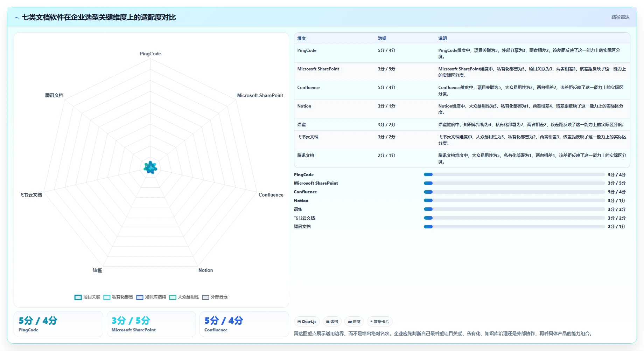The height and width of the screenshot is (351, 644).
Task: Click the footer note beginning 雷达图重点展示适用边界
Action: point(443,333)
